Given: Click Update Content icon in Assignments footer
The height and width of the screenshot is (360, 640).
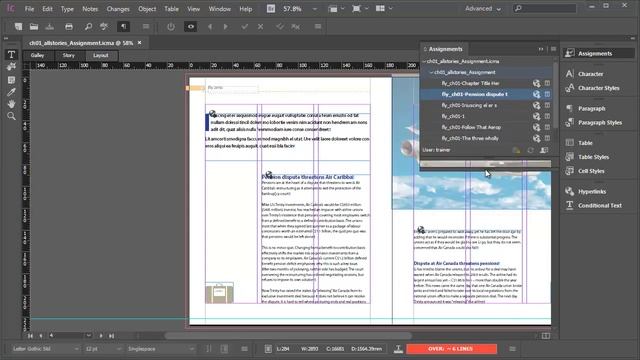Looking at the screenshot, I should 530,150.
